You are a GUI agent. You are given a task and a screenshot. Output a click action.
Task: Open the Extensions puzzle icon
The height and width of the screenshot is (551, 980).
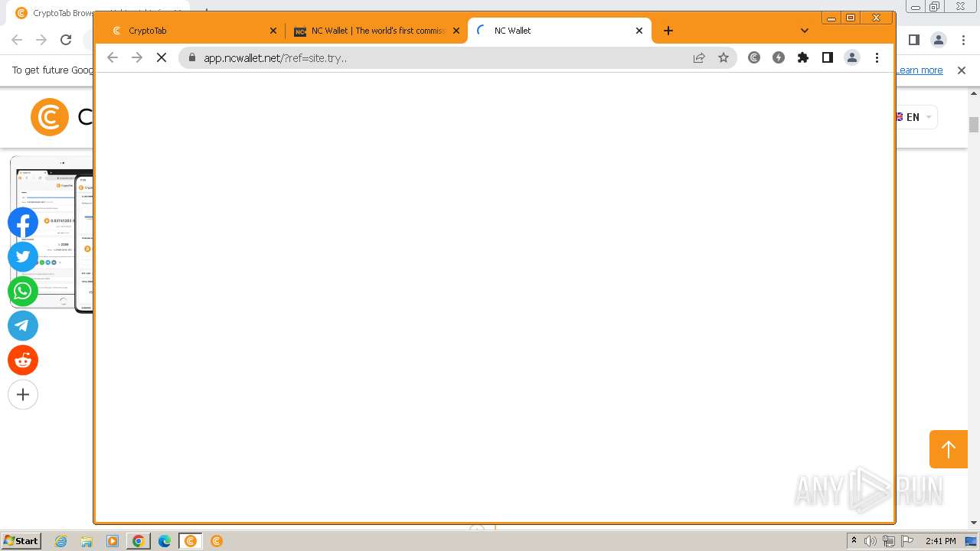coord(803,57)
